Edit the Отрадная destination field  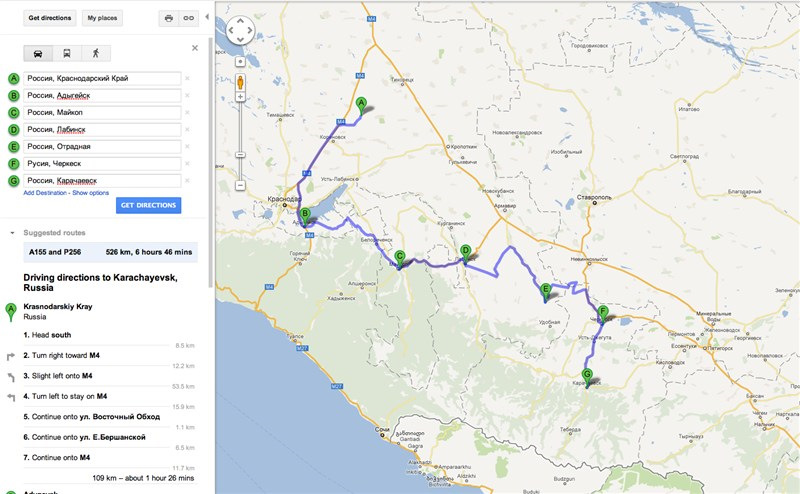pyautogui.click(x=102, y=146)
